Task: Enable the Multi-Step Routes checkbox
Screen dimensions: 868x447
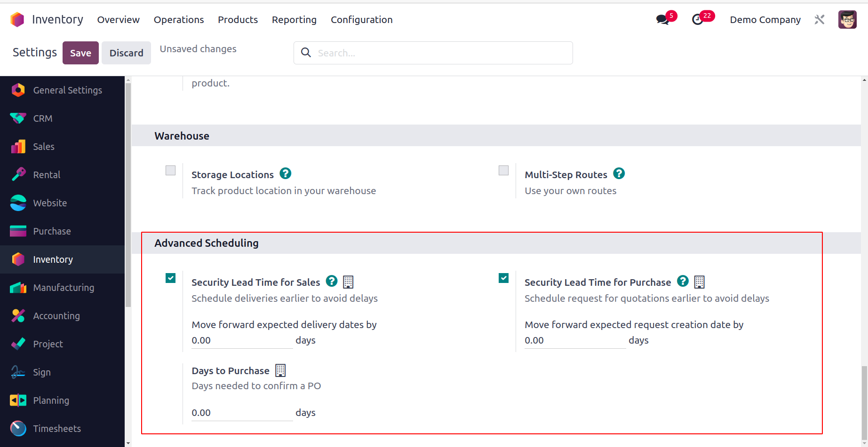Action: coord(503,170)
